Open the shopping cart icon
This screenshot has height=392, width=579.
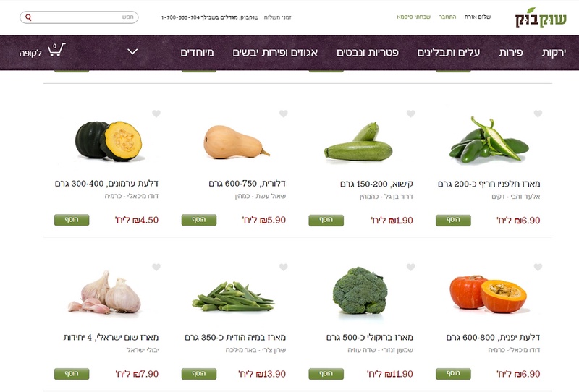click(56, 49)
